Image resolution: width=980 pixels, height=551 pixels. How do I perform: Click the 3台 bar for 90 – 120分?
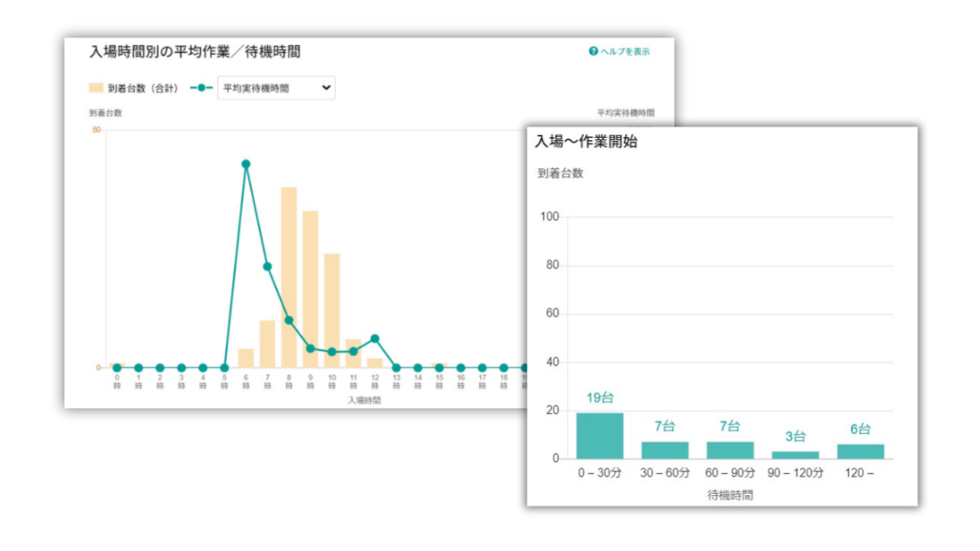coord(795,455)
